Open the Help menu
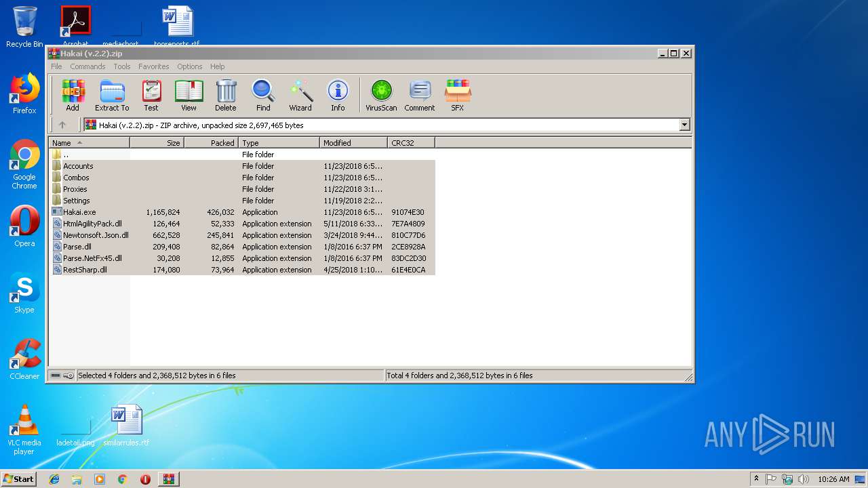Screen dimensions: 868x488 (x=218, y=66)
